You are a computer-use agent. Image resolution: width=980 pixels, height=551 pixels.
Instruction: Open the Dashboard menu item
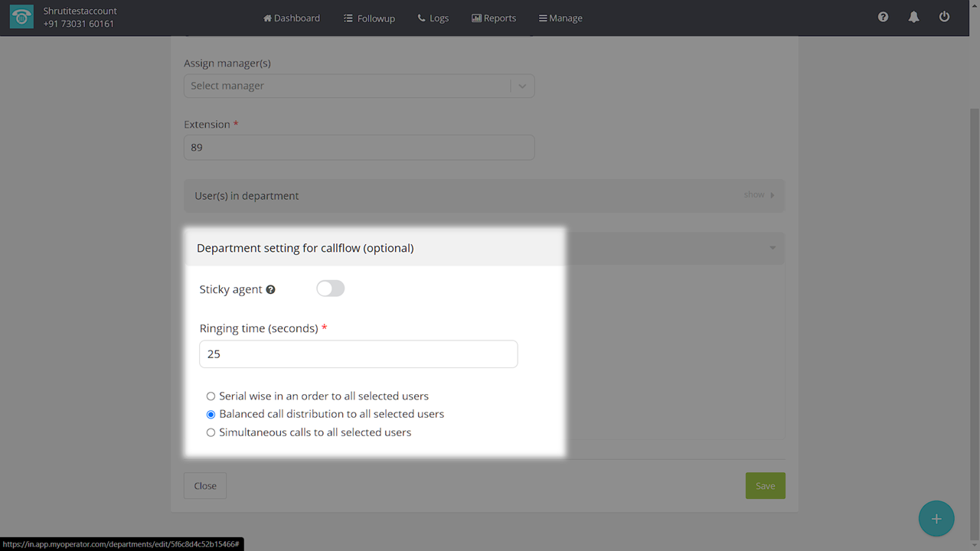click(292, 18)
